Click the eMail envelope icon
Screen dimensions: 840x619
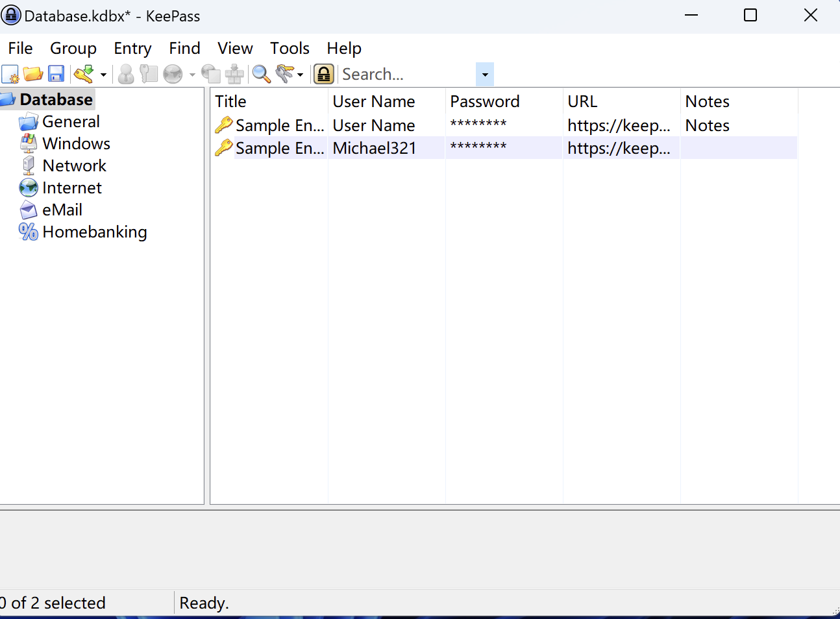coord(29,210)
